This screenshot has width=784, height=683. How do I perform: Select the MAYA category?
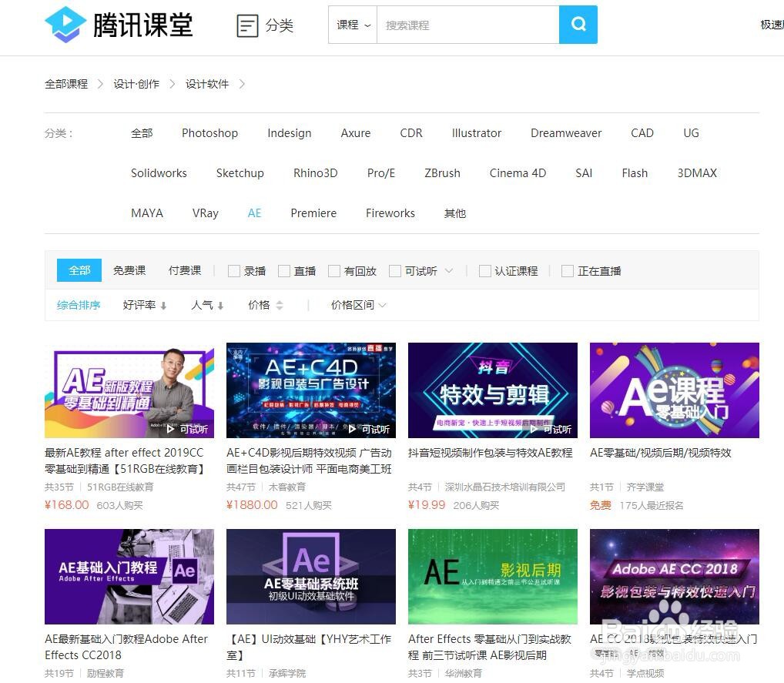click(x=147, y=213)
